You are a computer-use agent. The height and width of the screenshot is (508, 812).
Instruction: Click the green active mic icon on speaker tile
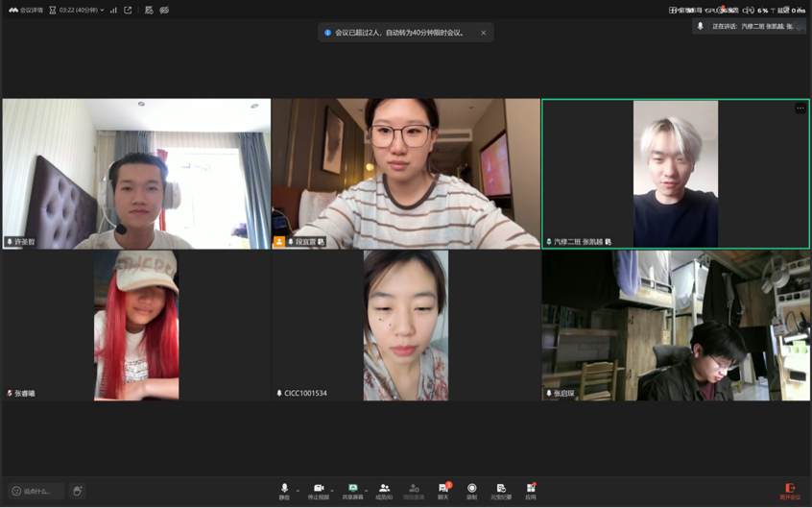click(549, 242)
